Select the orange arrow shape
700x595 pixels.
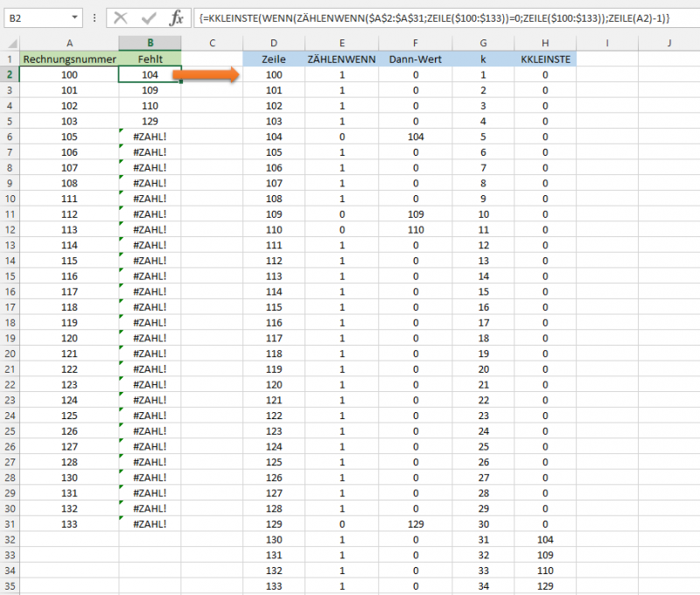click(206, 75)
